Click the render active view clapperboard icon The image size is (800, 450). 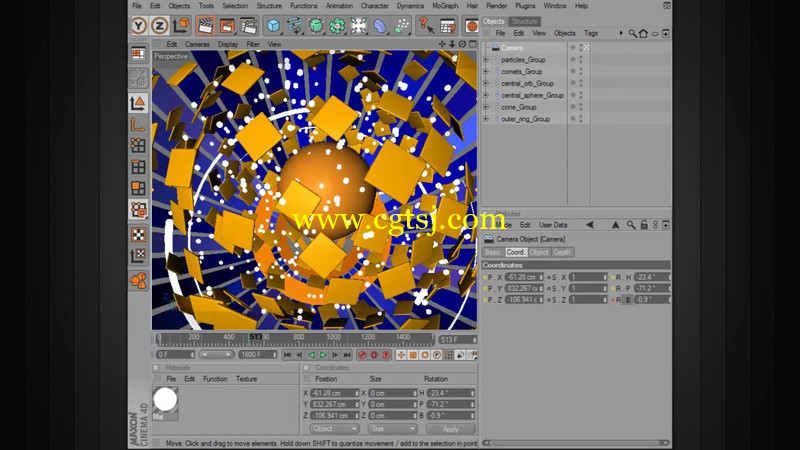click(205, 26)
